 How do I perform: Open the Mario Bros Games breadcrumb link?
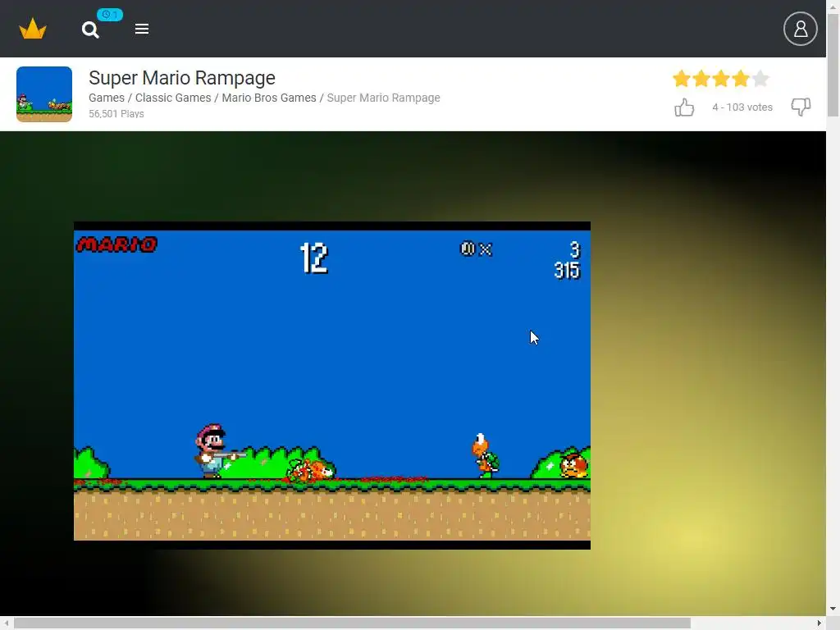tap(269, 98)
